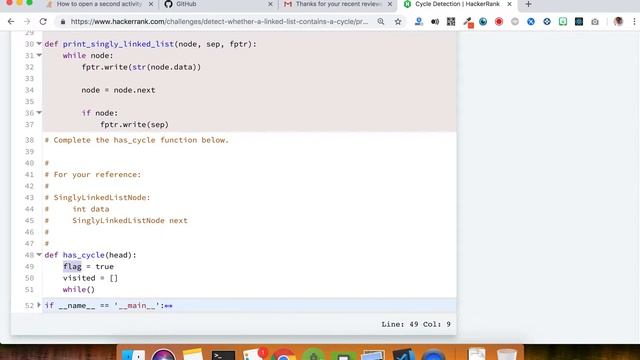
Task: Click 'fptr.write(sep)' on line 37
Action: (x=134, y=124)
